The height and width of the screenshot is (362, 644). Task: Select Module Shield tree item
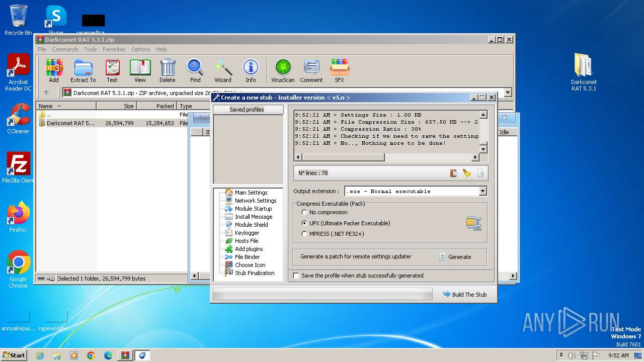click(x=251, y=225)
